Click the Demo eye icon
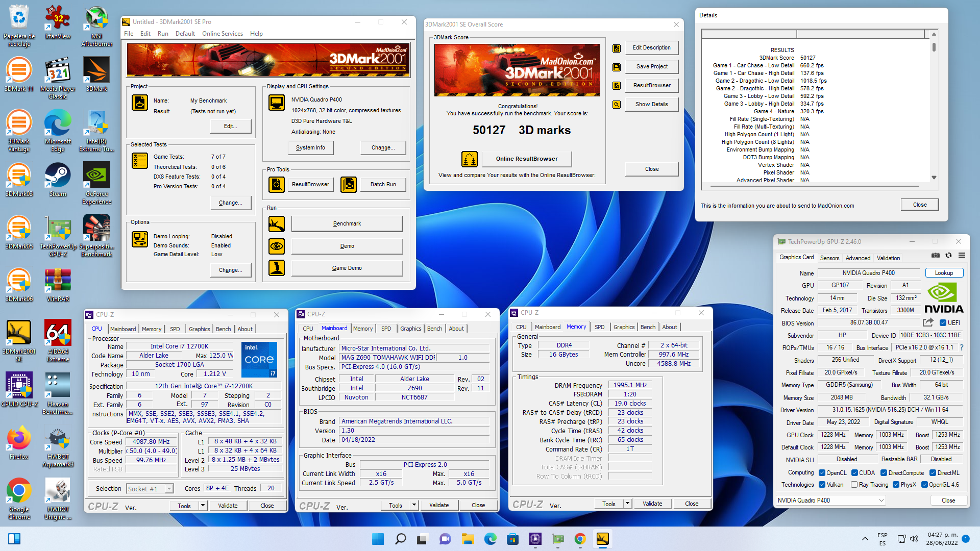 tap(277, 246)
